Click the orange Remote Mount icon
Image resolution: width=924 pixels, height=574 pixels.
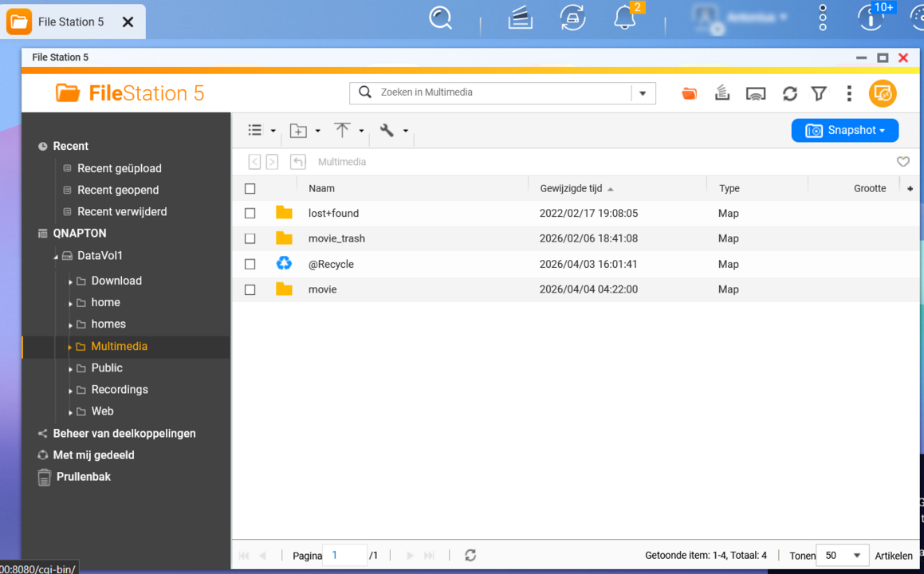point(689,93)
